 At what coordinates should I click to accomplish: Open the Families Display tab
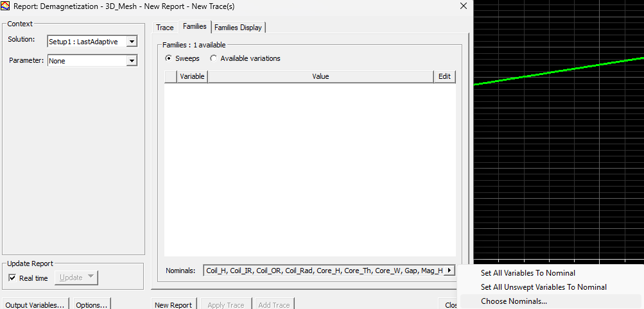(238, 28)
